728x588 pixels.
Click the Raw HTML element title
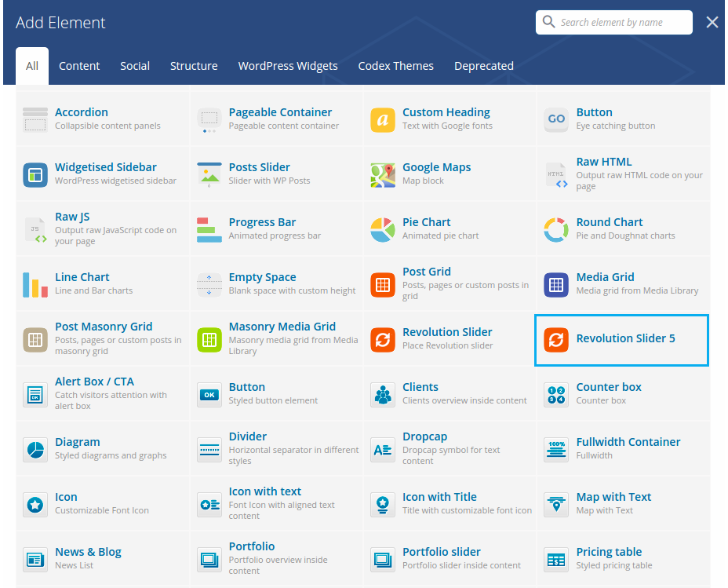(603, 162)
